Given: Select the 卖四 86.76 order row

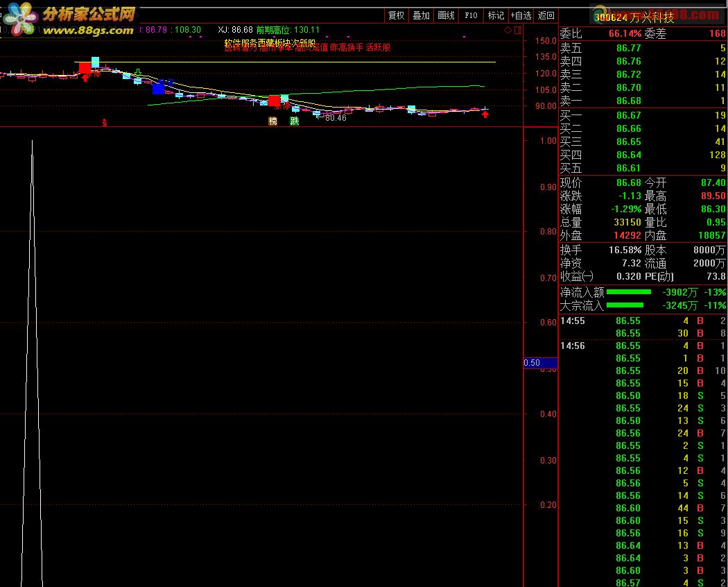Looking at the screenshot, I should 643,61.
